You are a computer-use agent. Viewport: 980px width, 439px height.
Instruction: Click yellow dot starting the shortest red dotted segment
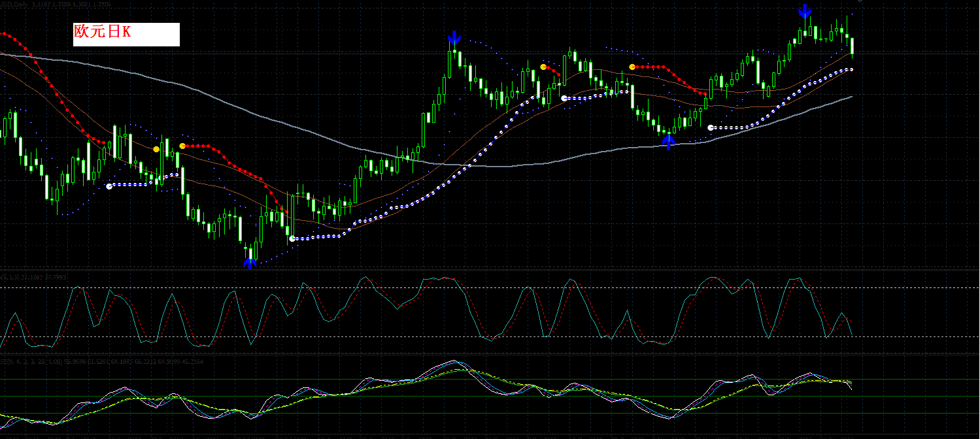click(543, 67)
